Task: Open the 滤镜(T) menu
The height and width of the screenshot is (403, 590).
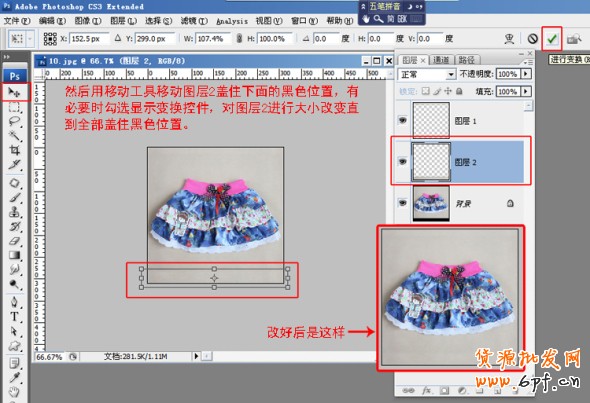Action: tap(194, 21)
